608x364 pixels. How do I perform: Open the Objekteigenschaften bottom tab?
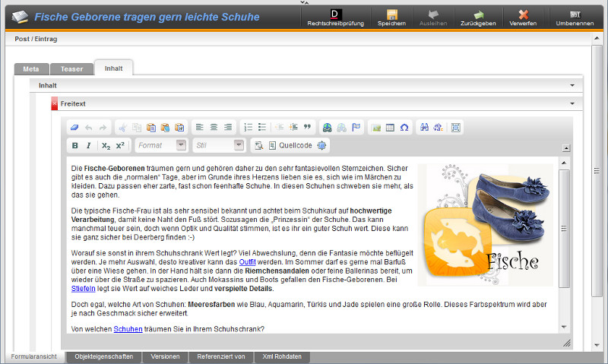coord(104,356)
